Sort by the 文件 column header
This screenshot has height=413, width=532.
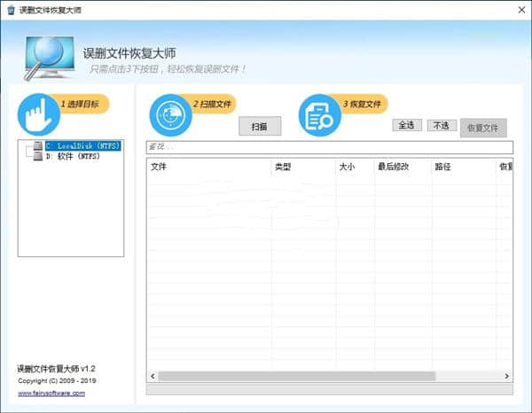point(208,166)
